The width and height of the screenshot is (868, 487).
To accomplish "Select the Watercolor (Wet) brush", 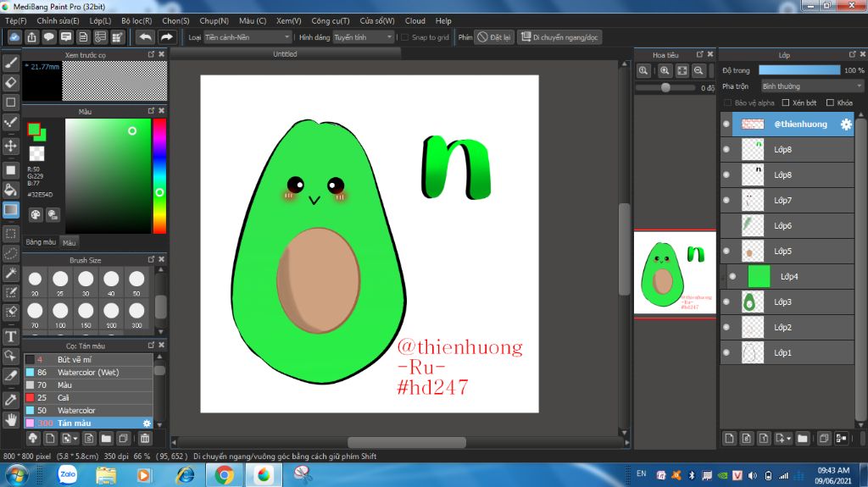I will [x=88, y=373].
